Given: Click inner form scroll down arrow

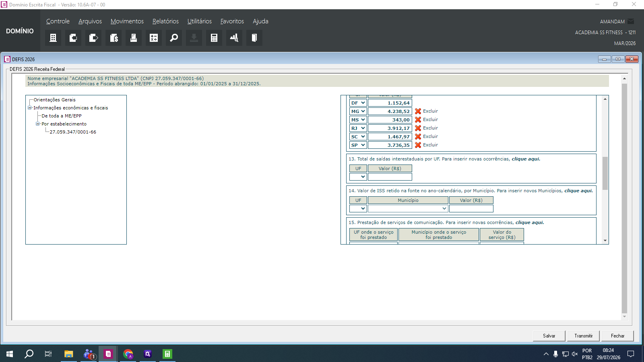Looking at the screenshot, I should 605,241.
